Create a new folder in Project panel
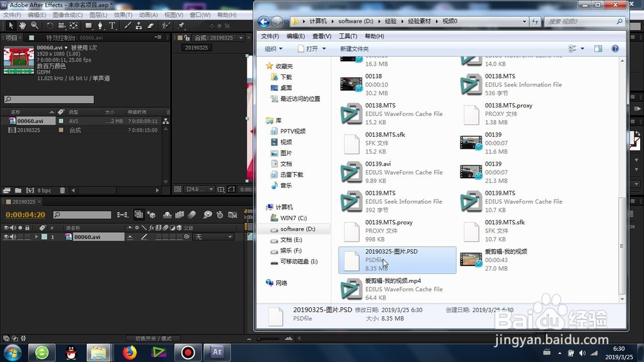 coord(18,190)
